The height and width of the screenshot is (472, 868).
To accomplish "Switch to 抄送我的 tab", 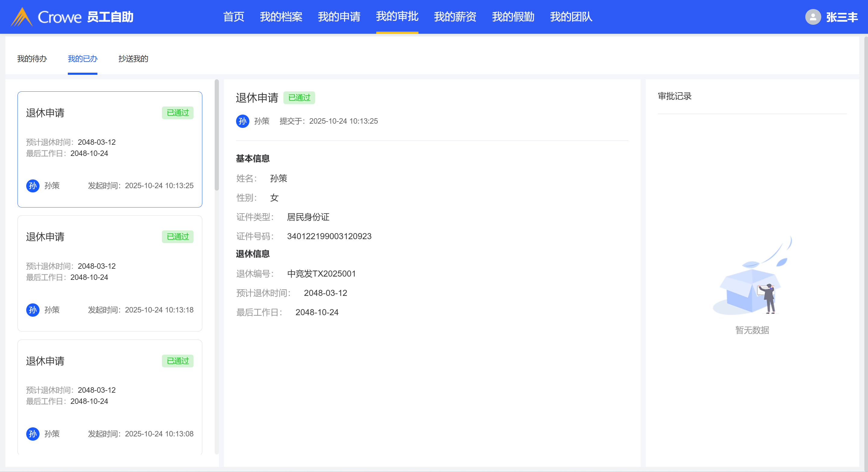I will pyautogui.click(x=133, y=59).
